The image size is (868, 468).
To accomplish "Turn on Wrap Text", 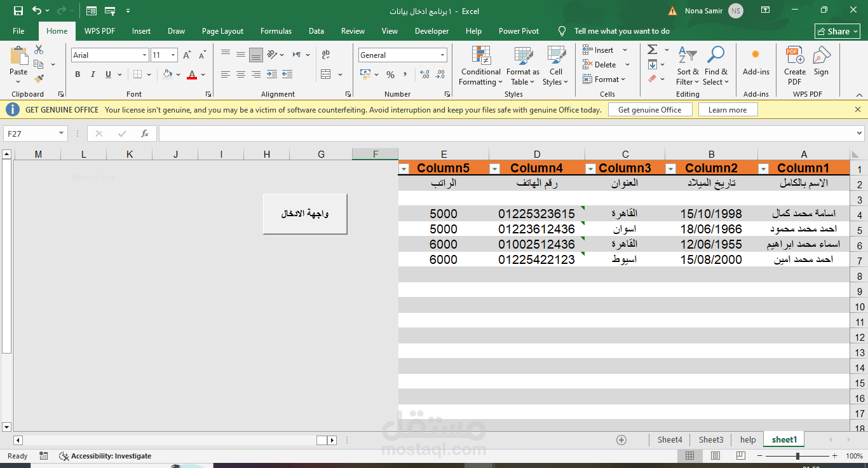I will tap(325, 55).
